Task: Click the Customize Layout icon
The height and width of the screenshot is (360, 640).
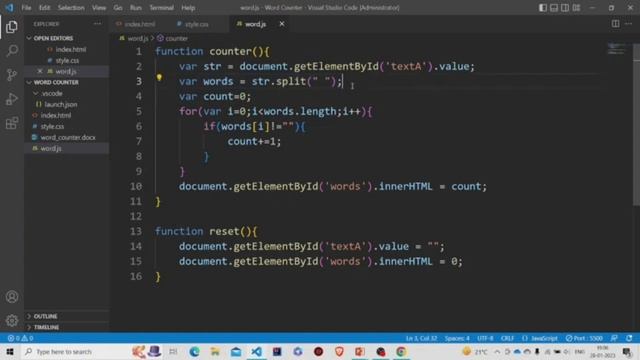Action: (576, 8)
